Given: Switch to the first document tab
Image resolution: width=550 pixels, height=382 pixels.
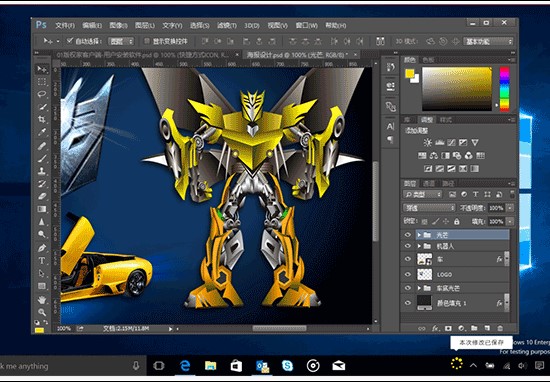Looking at the screenshot, I should (x=143, y=55).
